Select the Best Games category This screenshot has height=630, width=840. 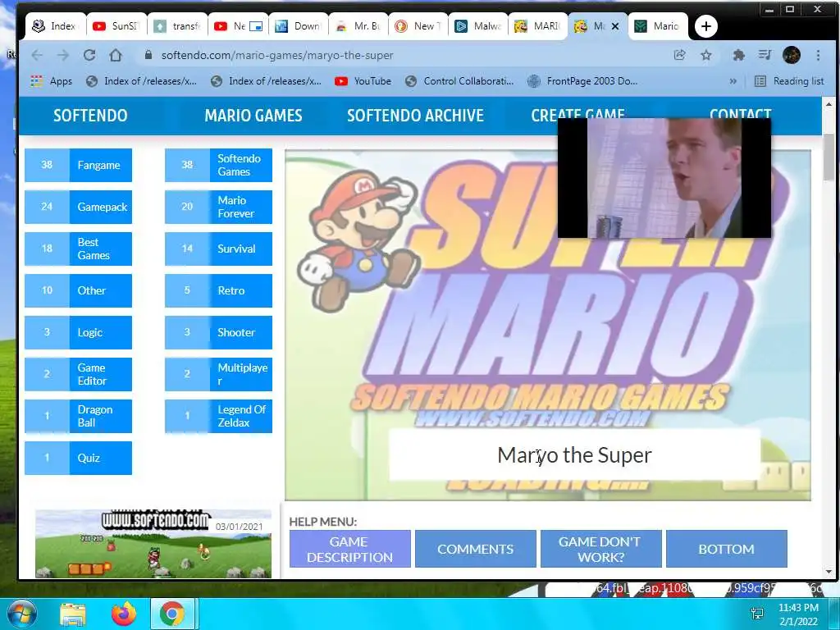pyautogui.click(x=78, y=249)
